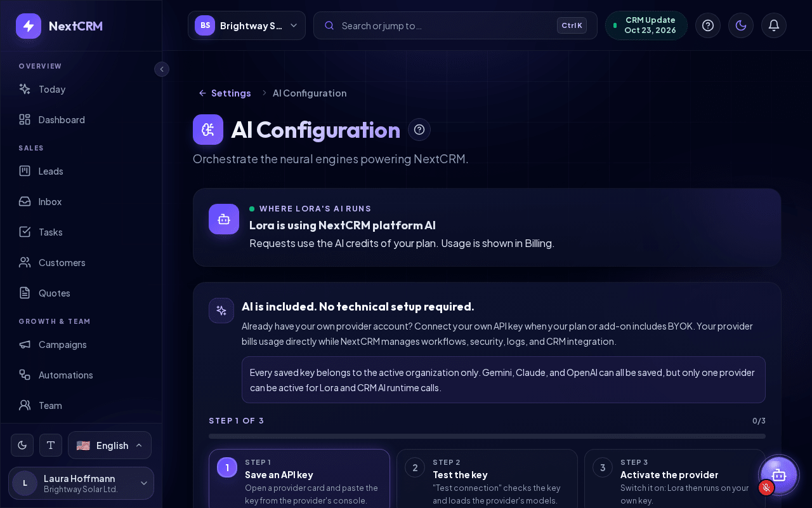
Task: Open the Brightway organization switcher
Action: click(x=247, y=25)
